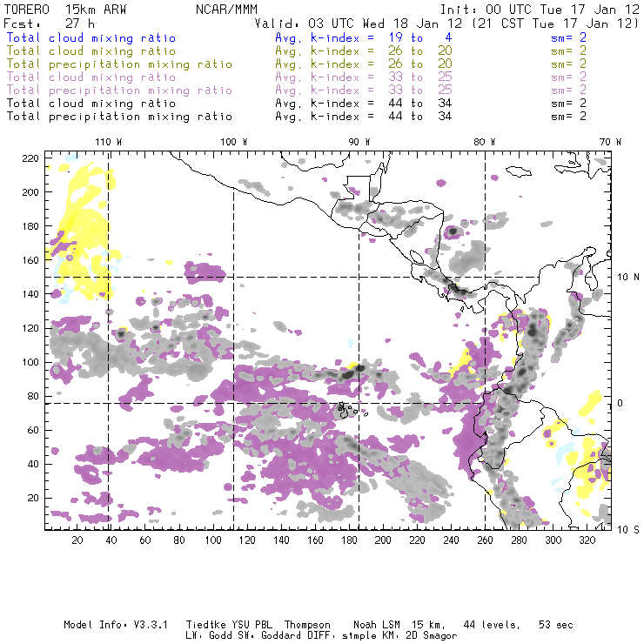Click the olive "Total precipitation mixing ratio" legend line

click(x=119, y=64)
